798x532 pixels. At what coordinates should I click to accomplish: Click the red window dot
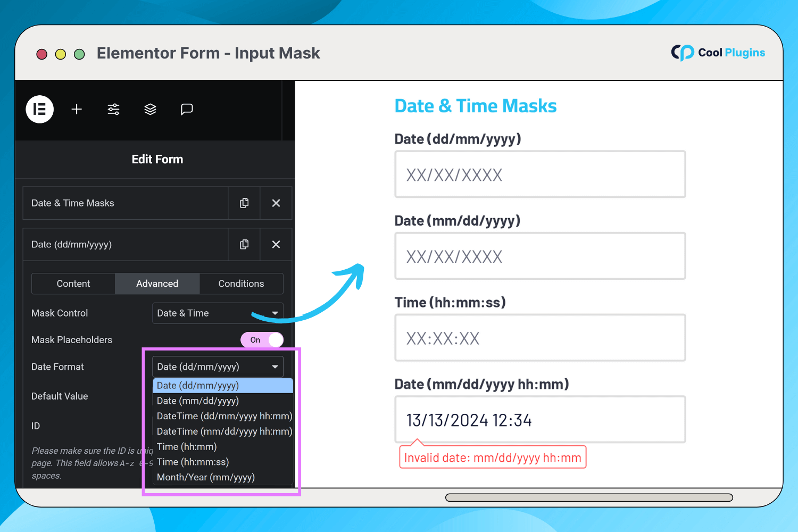41,54
